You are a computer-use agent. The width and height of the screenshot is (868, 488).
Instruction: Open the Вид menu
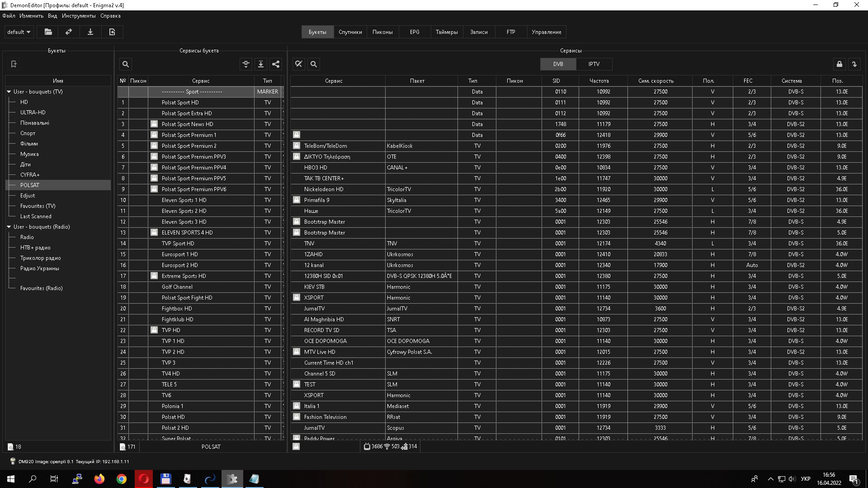point(52,16)
